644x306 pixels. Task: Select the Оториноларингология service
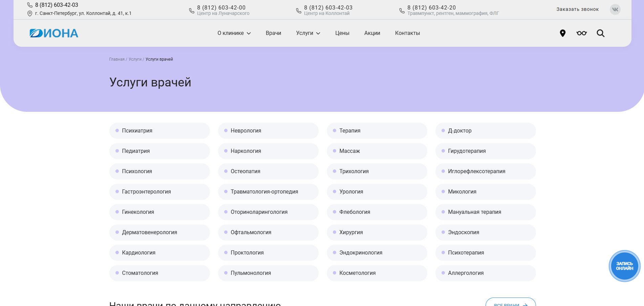(268, 212)
